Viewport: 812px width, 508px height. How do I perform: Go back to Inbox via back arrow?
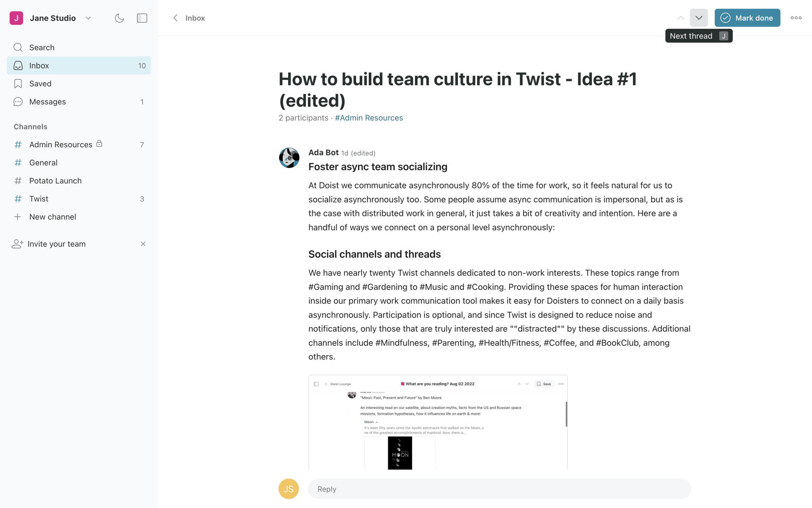pos(175,18)
